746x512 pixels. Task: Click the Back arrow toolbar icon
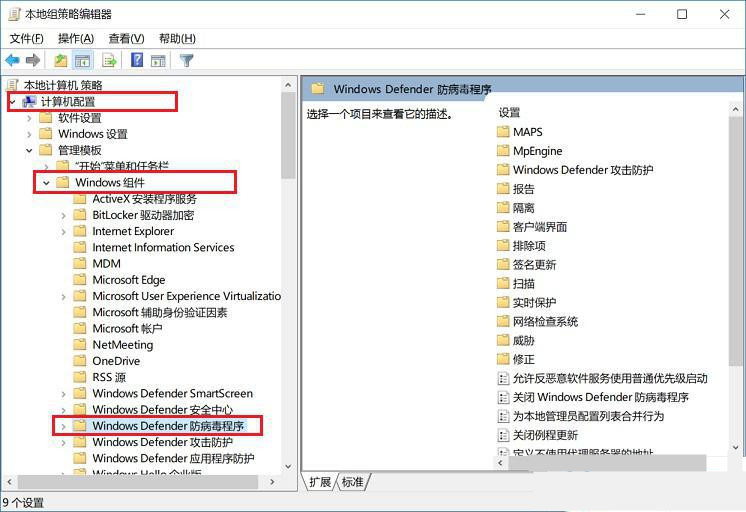pos(12,60)
